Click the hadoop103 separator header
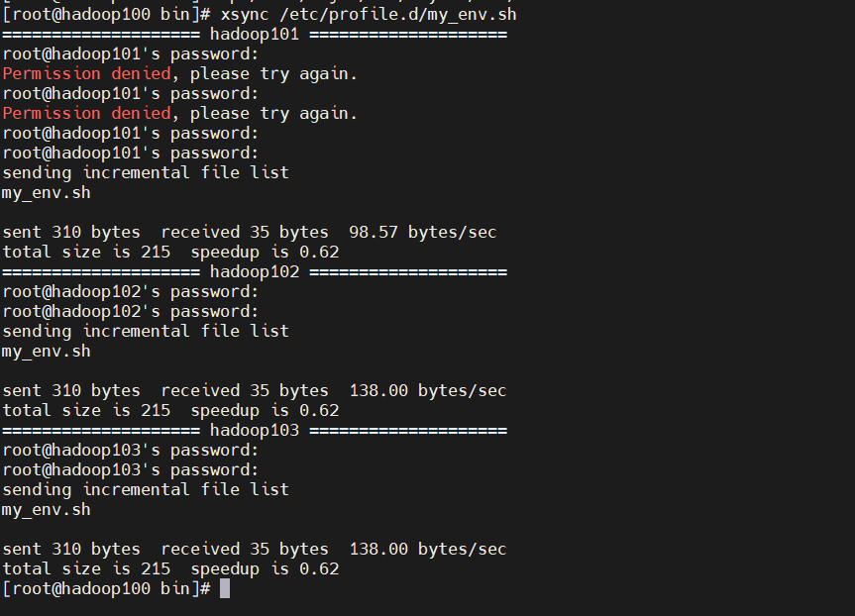This screenshot has height=616, width=855. tap(255, 431)
